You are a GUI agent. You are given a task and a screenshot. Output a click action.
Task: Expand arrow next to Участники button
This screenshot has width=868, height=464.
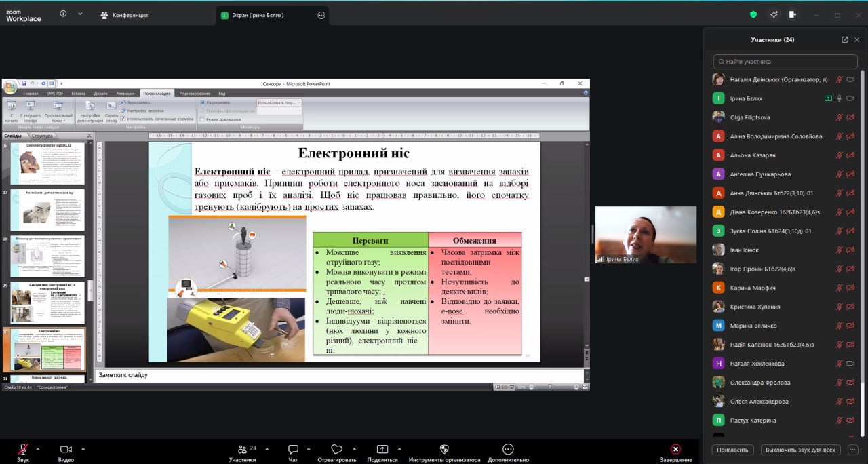point(267,449)
